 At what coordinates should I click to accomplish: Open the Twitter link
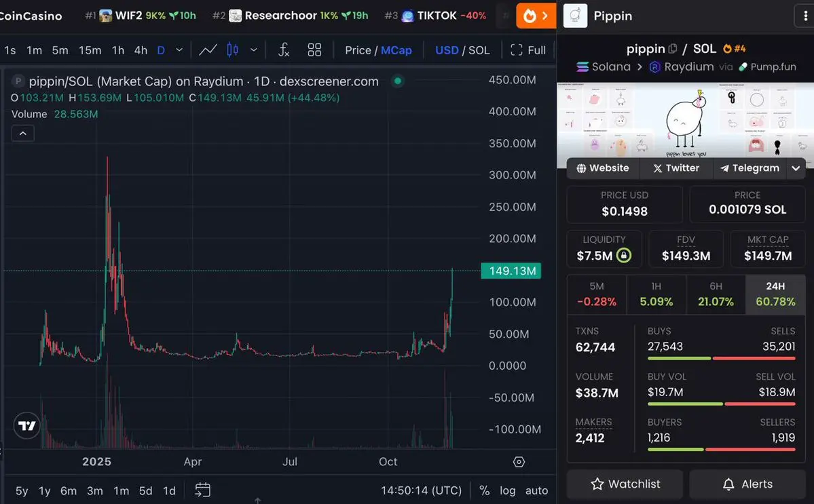[x=676, y=168]
